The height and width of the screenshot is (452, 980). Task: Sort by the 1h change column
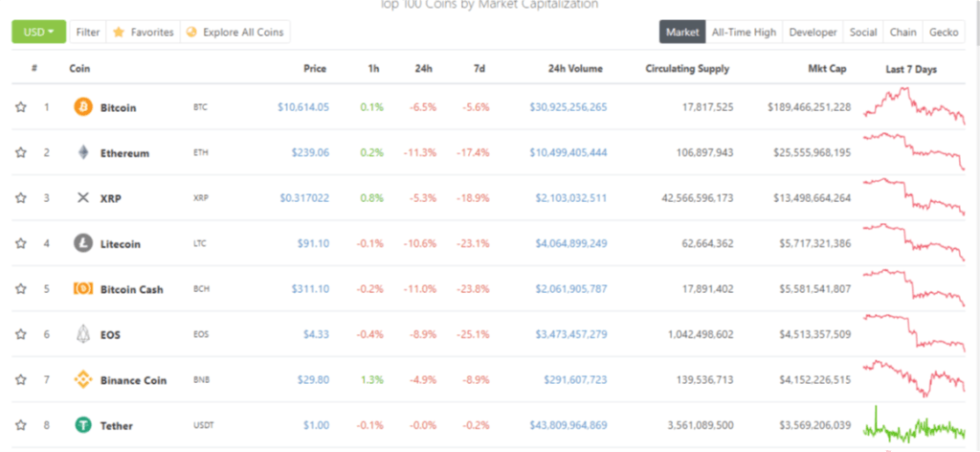(373, 69)
